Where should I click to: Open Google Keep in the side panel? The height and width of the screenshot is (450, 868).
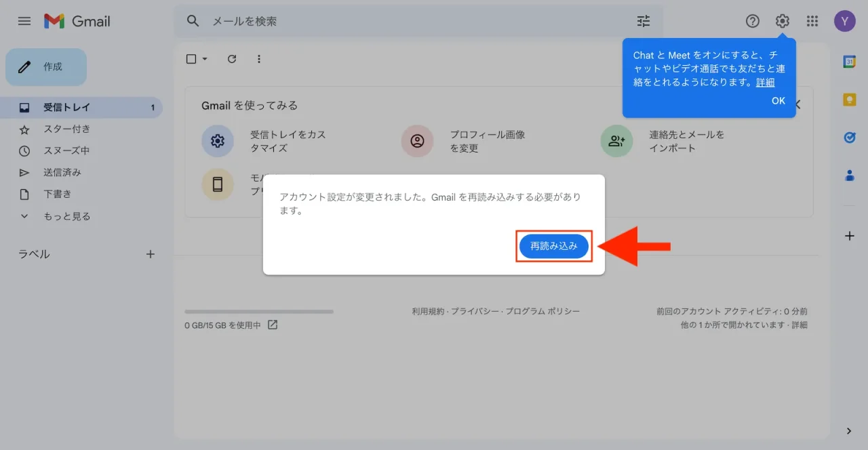849,99
